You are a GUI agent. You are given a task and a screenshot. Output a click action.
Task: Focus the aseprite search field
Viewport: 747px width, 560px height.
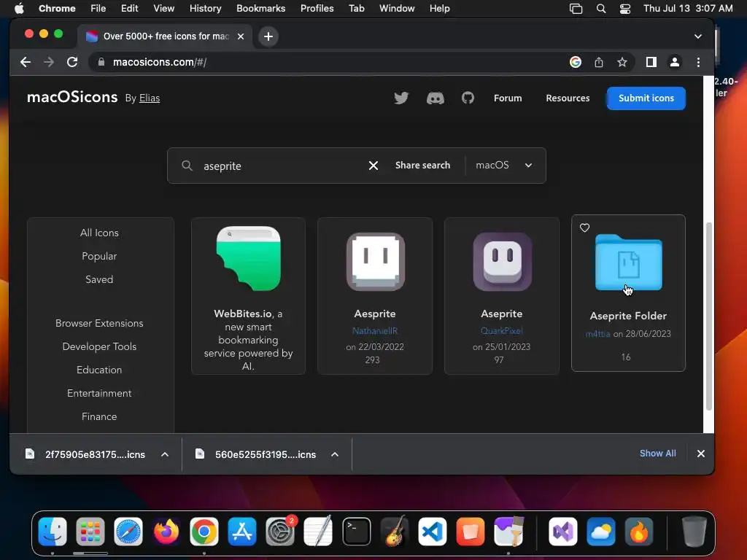281,166
